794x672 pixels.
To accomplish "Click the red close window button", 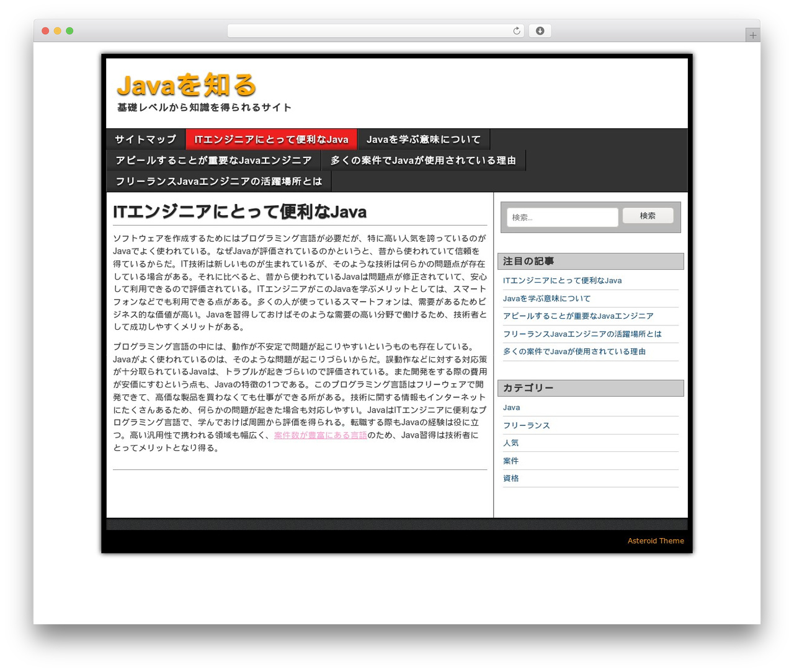I will click(x=45, y=31).
